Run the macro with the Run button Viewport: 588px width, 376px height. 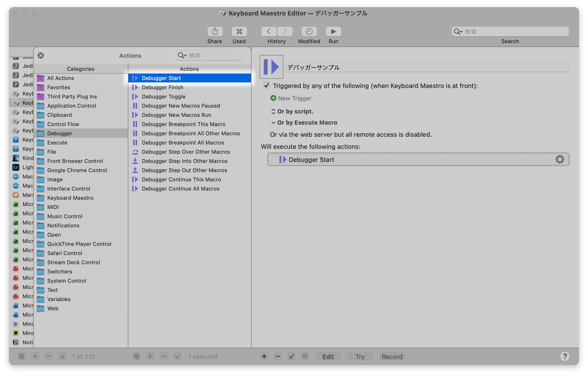click(x=333, y=32)
